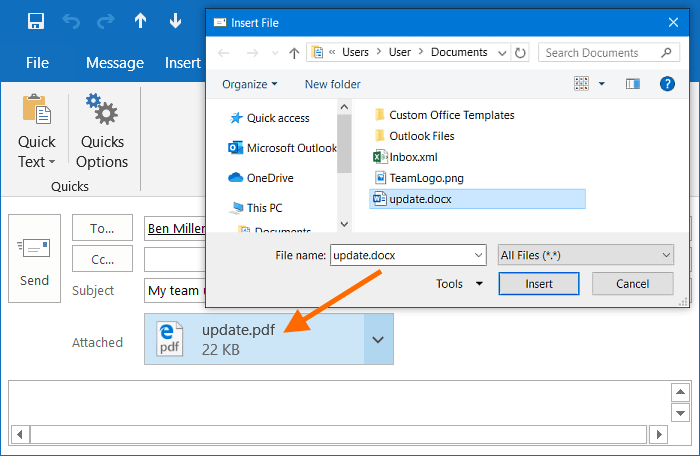Select the Inbox.xml file
The height and width of the screenshot is (456, 700).
[405, 157]
